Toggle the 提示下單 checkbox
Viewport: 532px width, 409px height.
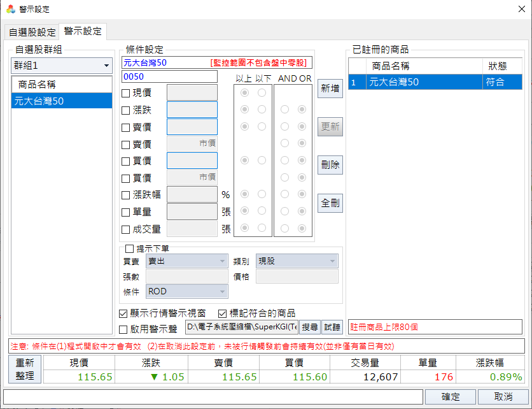point(129,248)
